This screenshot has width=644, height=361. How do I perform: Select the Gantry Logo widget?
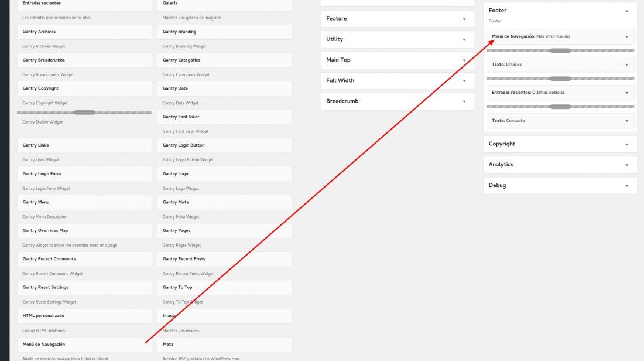(224, 174)
